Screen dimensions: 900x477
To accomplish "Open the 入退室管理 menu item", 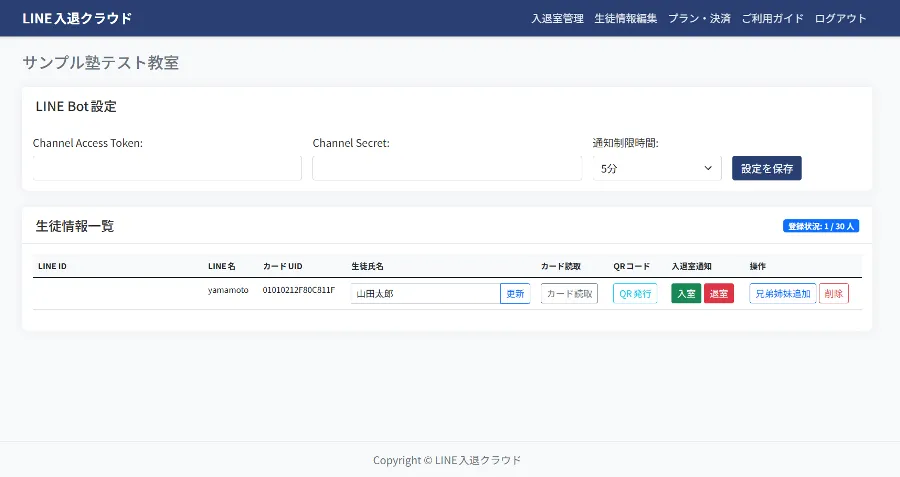I will pyautogui.click(x=557, y=18).
